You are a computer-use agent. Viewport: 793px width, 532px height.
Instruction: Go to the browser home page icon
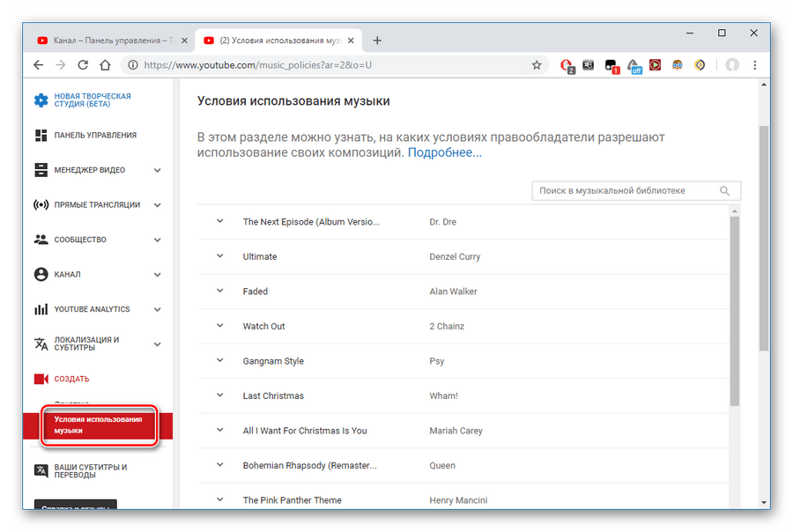click(x=105, y=65)
